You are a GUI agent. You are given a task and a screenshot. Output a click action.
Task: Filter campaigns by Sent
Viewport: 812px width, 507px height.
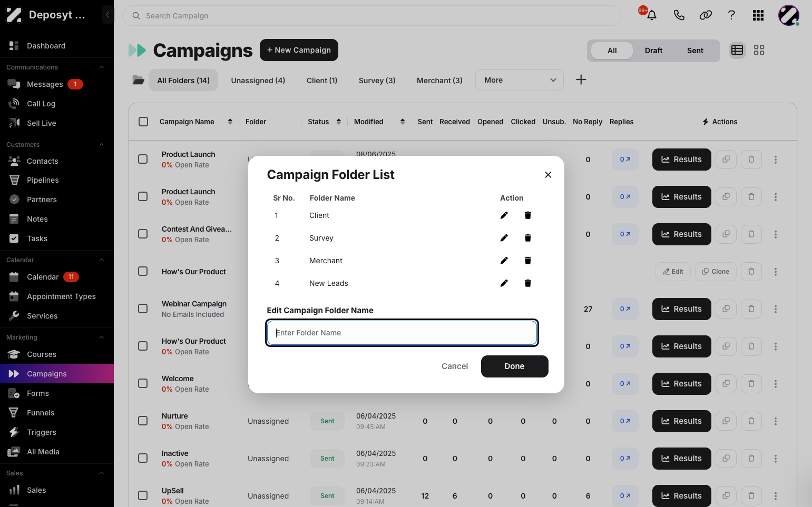coord(695,51)
